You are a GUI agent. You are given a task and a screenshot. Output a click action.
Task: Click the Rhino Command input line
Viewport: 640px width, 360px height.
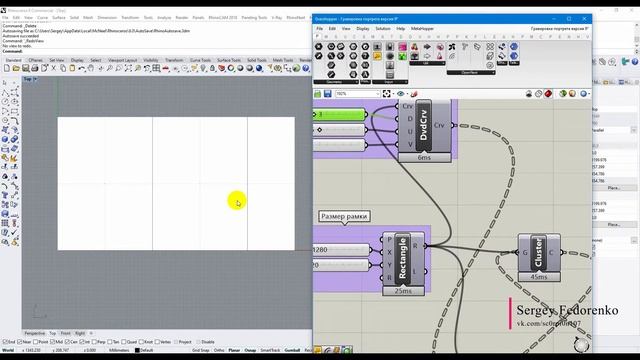tap(155, 51)
